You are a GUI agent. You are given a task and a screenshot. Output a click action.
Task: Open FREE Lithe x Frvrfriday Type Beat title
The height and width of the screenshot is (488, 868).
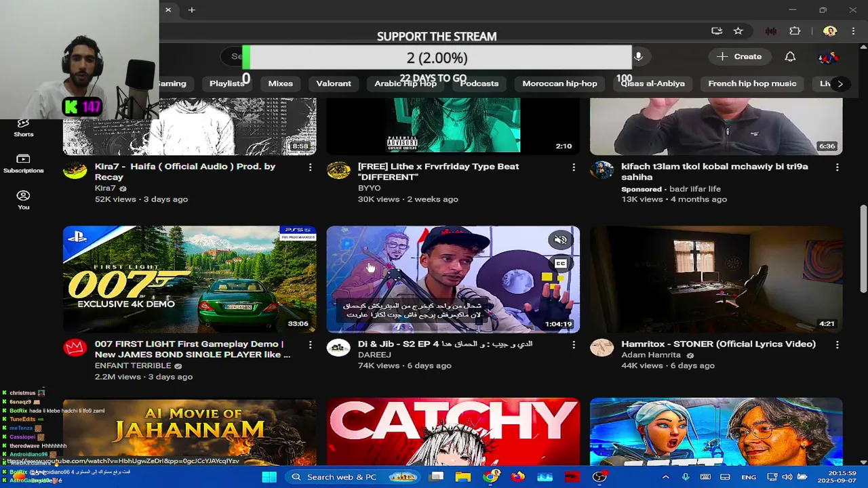point(438,171)
